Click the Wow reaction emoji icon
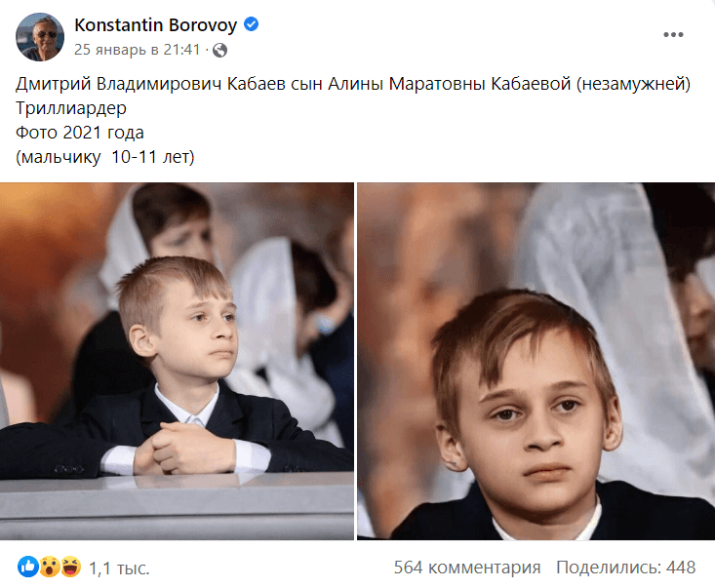Screen dimensions: 715x588 point(49,567)
